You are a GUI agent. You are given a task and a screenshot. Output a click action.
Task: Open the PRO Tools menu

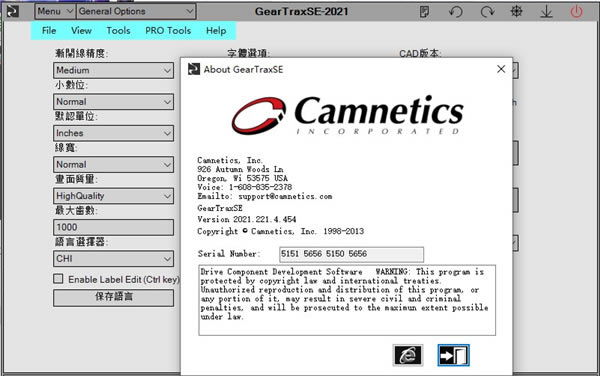pos(168,31)
